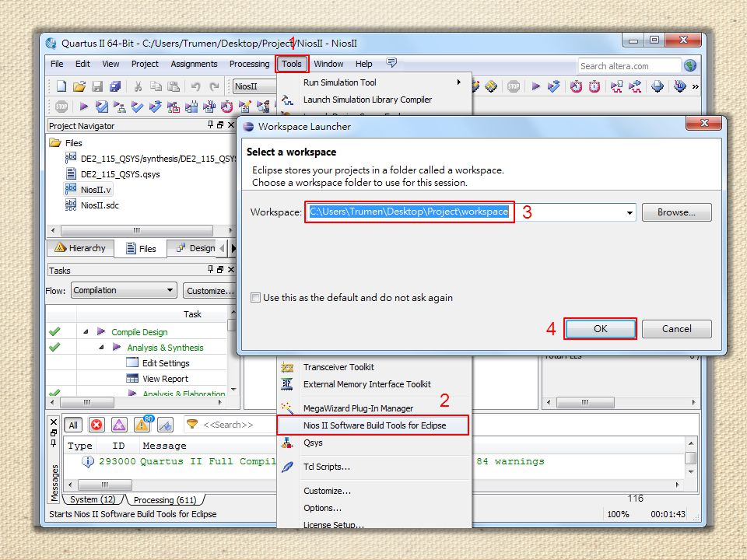Screen dimensions: 747x560
Task: Click the Undo arrow icon
Action: coord(195,86)
